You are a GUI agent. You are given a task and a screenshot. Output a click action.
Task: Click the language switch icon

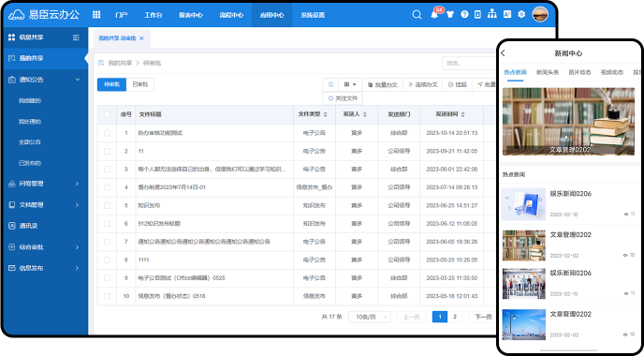click(507, 15)
